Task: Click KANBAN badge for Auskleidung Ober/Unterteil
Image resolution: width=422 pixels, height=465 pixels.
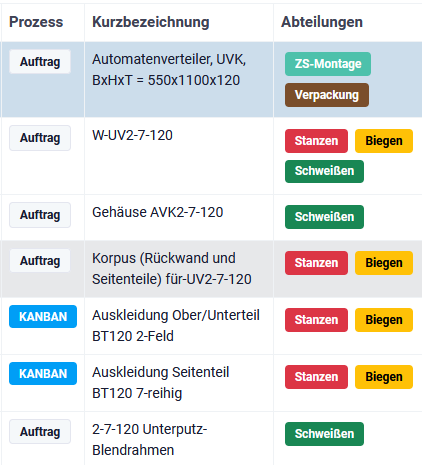Action: click(x=43, y=317)
